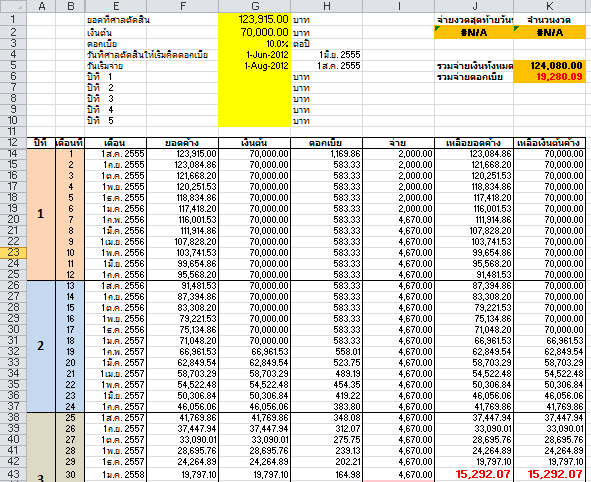
Task: Click month number 30 in column B
Action: 70,474
